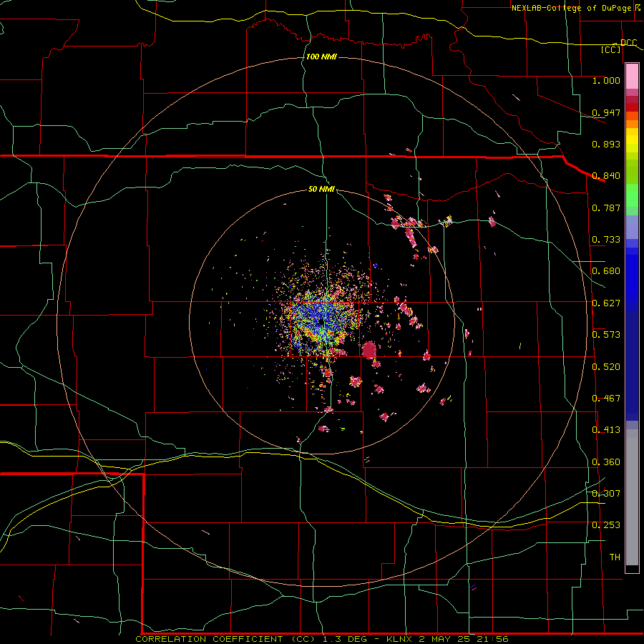Click the large solid crimson echo southeast of radar
This screenshot has width=644, height=644.
[x=369, y=351]
